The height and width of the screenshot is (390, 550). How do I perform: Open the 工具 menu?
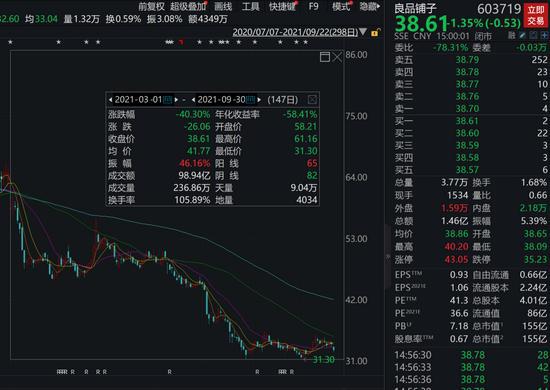(x=250, y=6)
